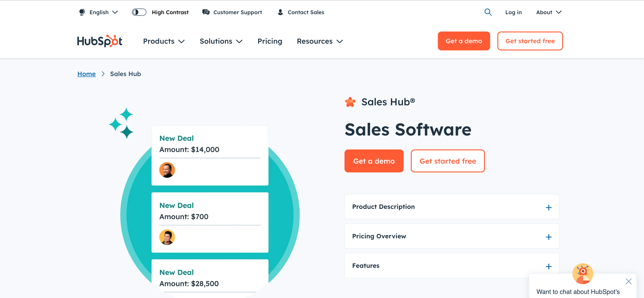
Task: Click the HubSpot logo
Action: [99, 41]
